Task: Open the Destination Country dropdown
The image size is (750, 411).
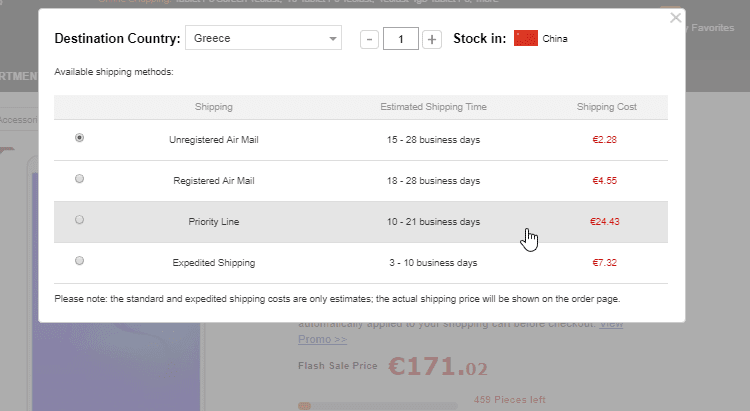Action: coord(264,39)
